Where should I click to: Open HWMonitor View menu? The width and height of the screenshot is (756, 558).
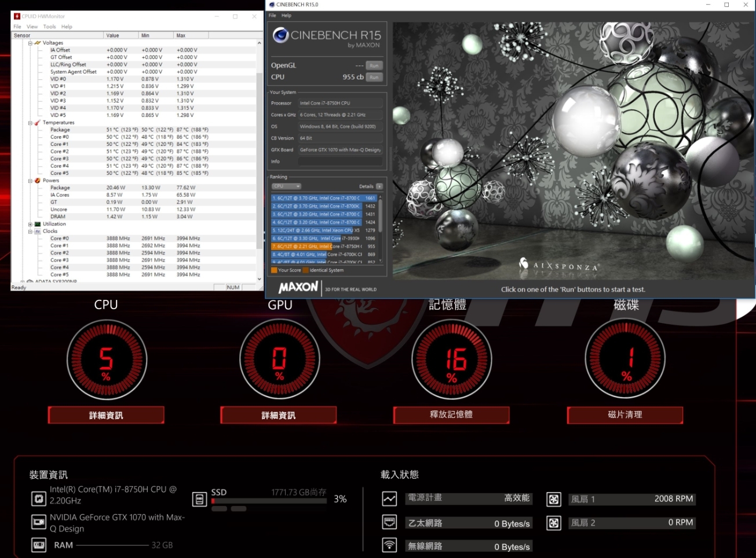click(32, 27)
